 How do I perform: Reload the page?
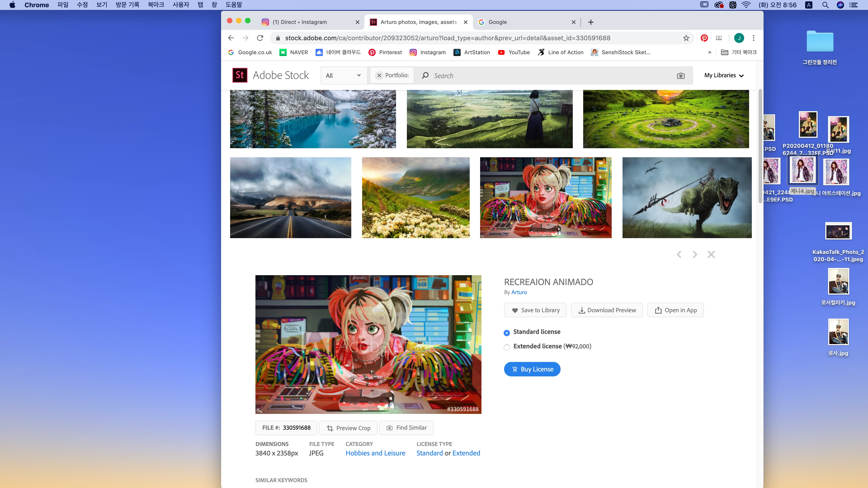[260, 38]
